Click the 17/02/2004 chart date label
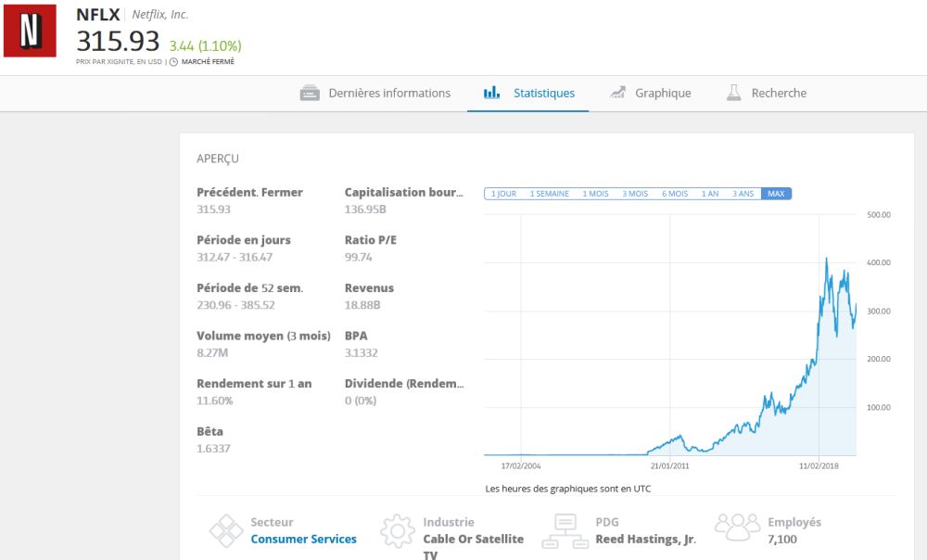Viewport: 927px width, 560px height. click(521, 466)
